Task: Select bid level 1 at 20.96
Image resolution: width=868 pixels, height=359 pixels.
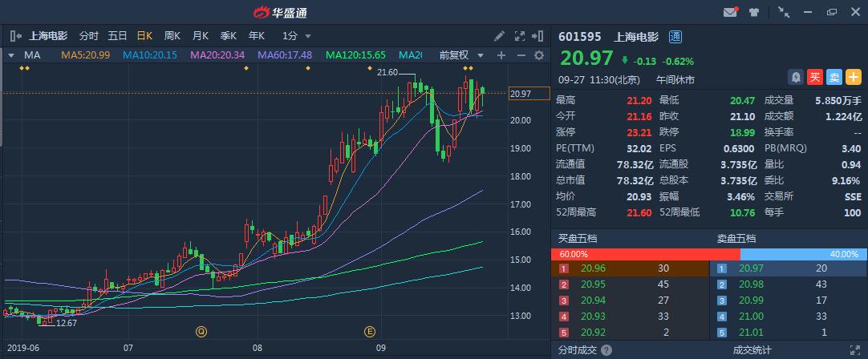Action: tap(630, 268)
